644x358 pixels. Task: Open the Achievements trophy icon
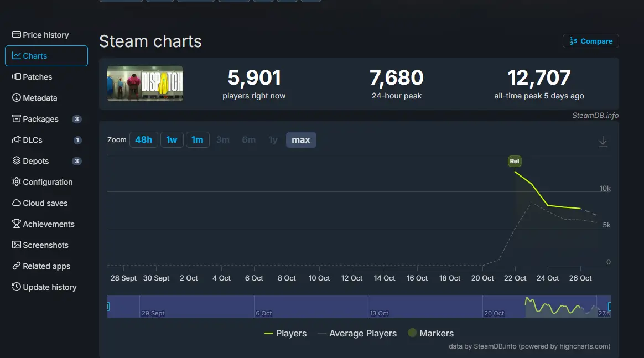click(17, 224)
